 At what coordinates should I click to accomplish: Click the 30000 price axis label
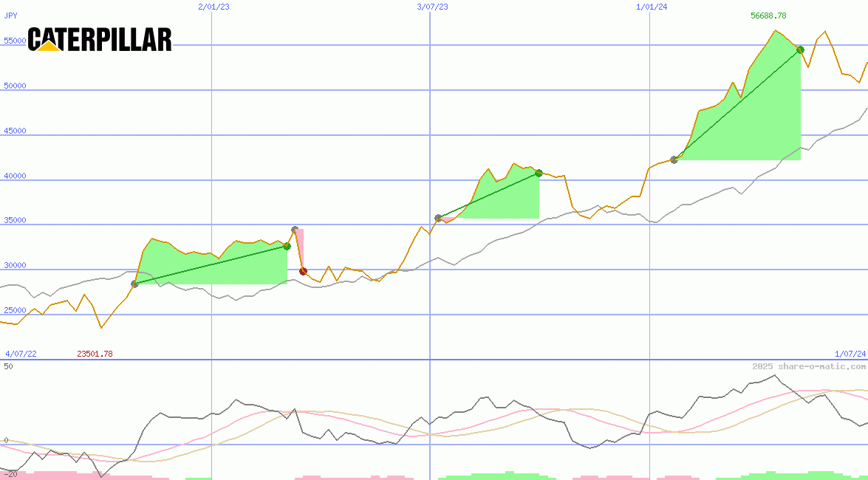[x=15, y=266]
